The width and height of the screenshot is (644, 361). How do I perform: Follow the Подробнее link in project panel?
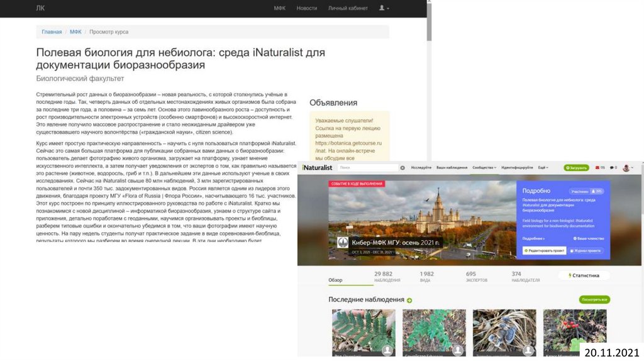click(x=533, y=238)
